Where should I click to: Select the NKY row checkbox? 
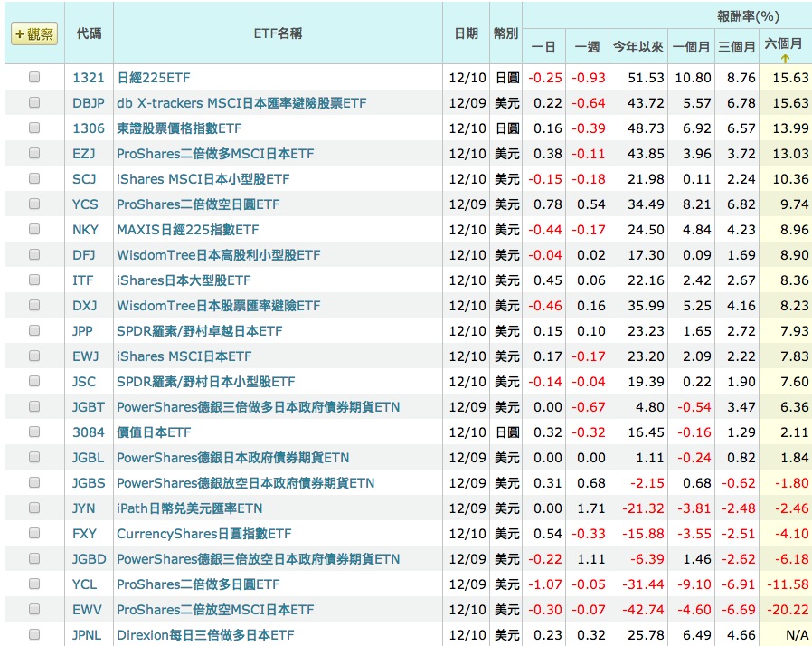[34, 230]
